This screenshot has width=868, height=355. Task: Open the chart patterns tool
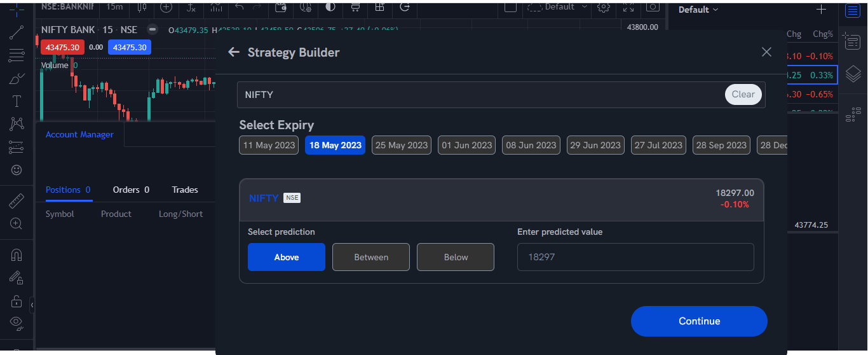click(17, 124)
